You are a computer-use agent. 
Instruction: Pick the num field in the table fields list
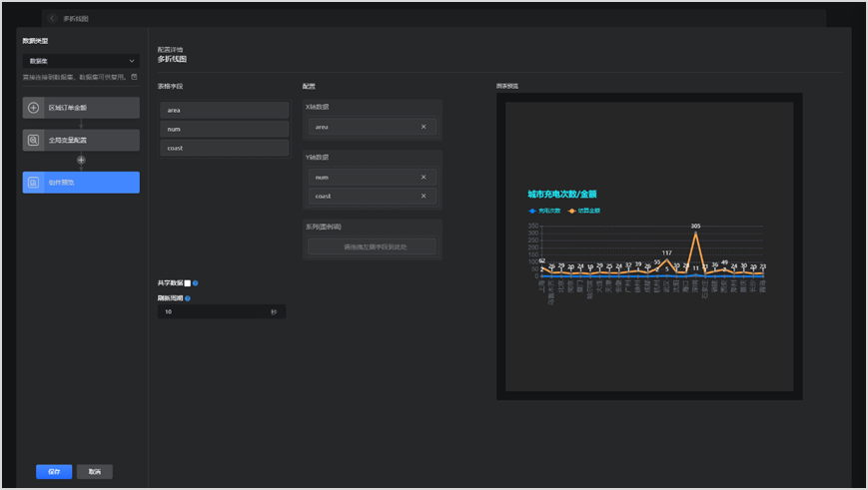224,129
